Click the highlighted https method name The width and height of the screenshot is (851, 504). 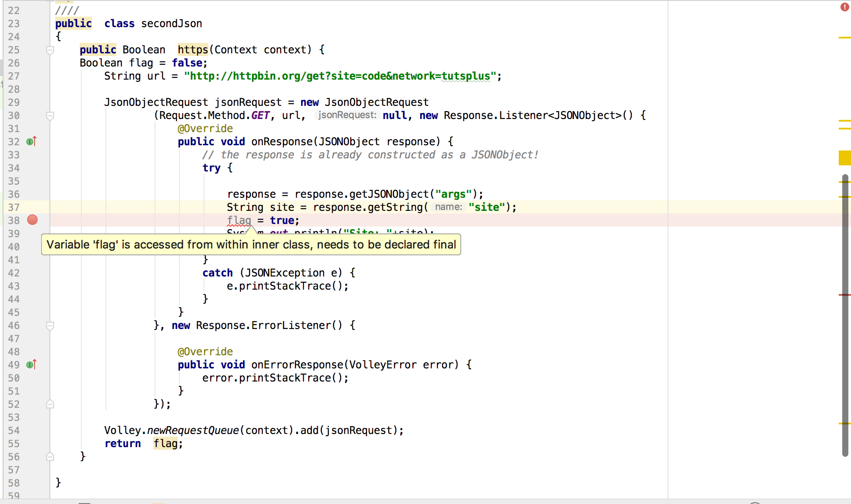click(193, 50)
